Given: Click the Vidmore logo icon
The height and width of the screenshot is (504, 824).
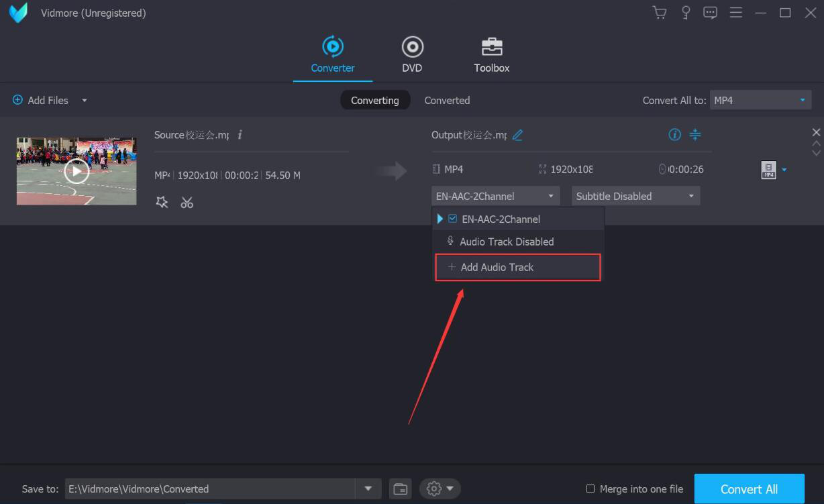Looking at the screenshot, I should coord(18,13).
